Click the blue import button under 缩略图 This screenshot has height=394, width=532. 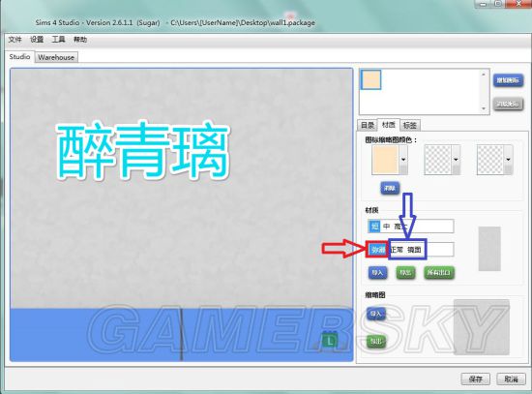pos(376,314)
